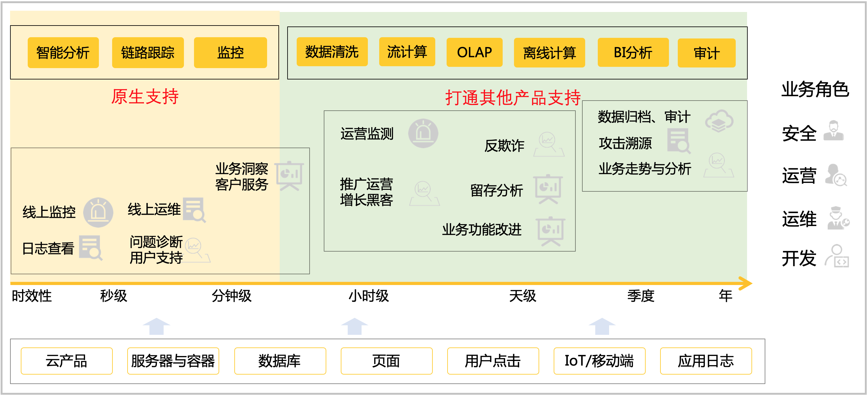Click the 离线计算 button
Viewport: 868px width, 396px height.
click(549, 53)
